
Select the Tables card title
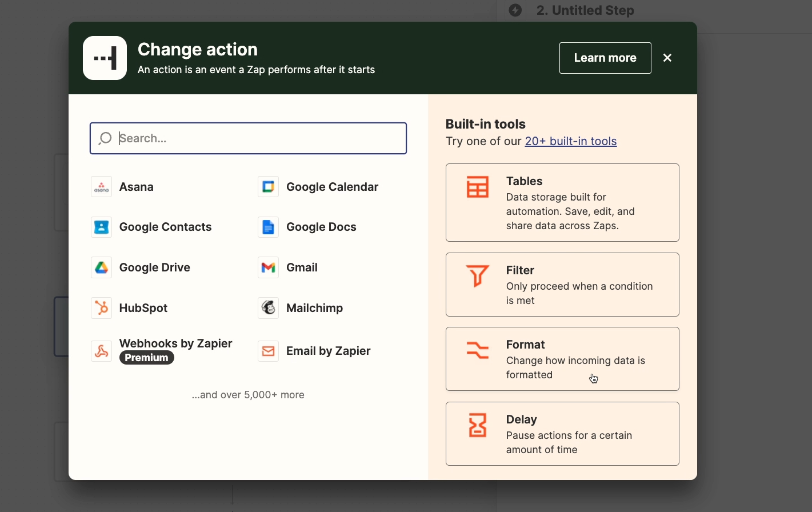pyautogui.click(x=524, y=181)
